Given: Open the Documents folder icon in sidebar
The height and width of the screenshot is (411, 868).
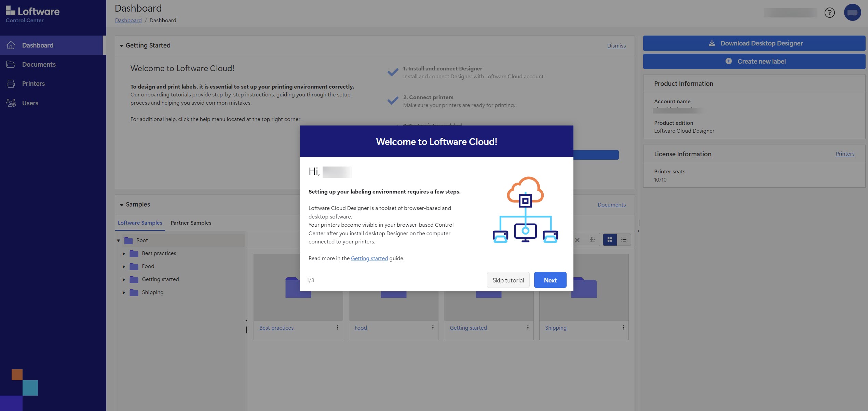Looking at the screenshot, I should point(11,64).
